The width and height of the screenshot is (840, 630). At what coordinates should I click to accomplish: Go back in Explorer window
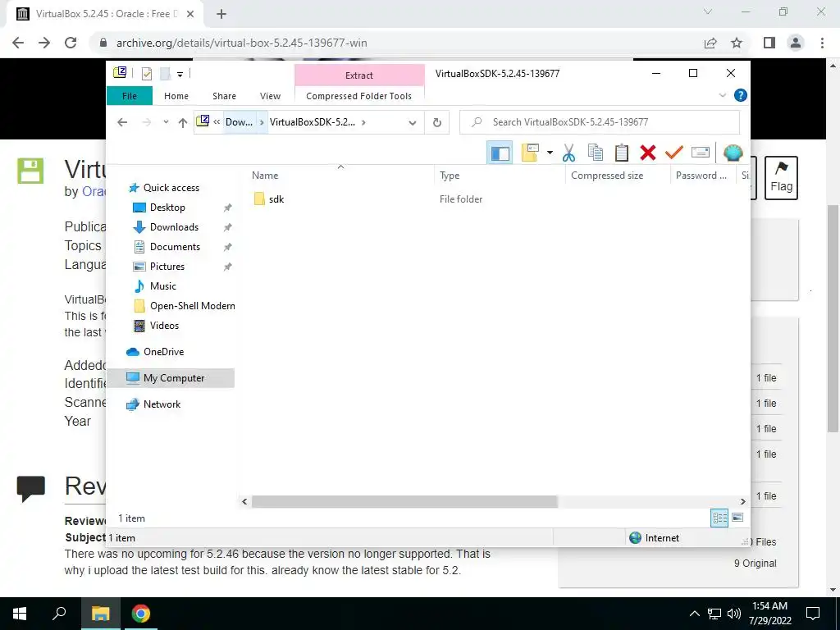coord(122,122)
